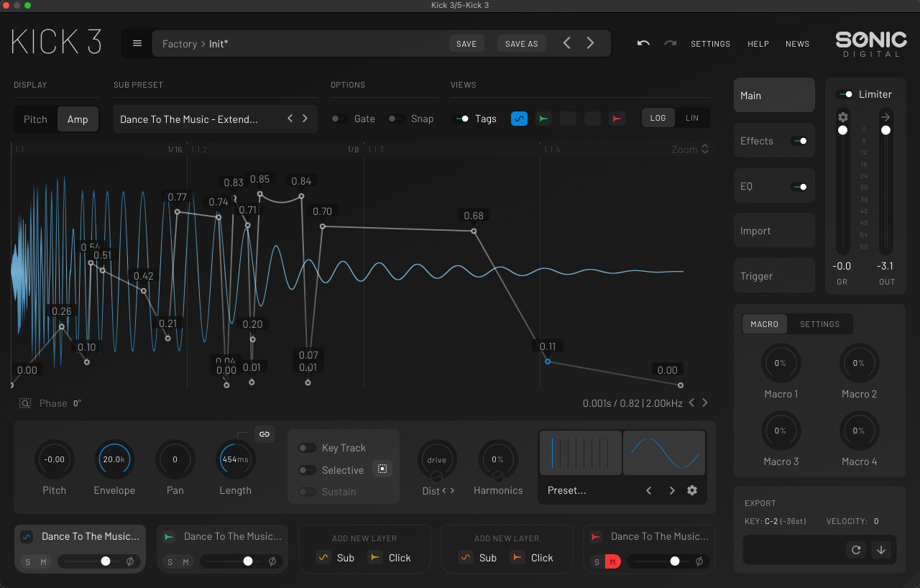Switch display to Pitch
Screen dimensions: 920x588
[35, 119]
